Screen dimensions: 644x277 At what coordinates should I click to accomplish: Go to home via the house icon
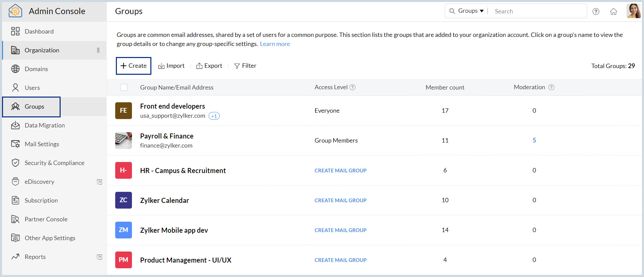613,11
